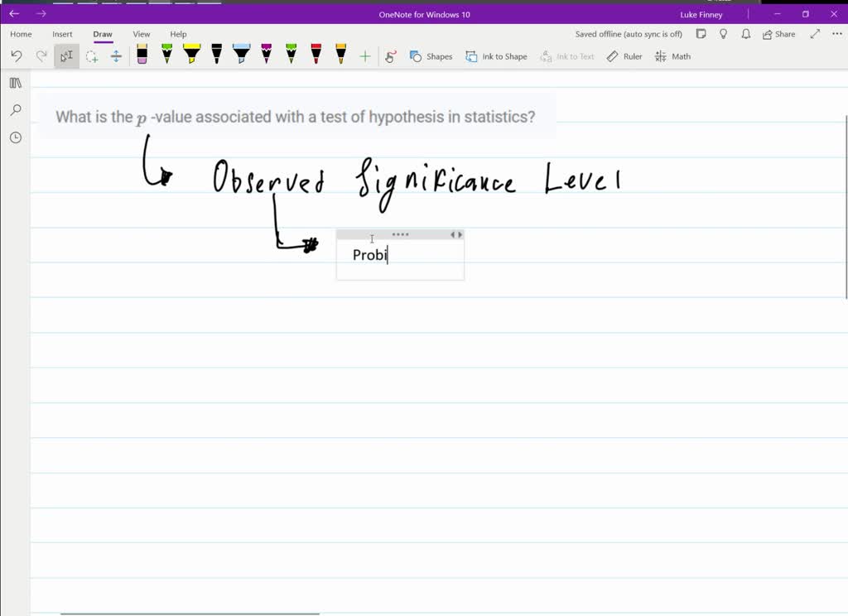
Task: Open the Search magnifier in sidebar
Action: tap(16, 110)
